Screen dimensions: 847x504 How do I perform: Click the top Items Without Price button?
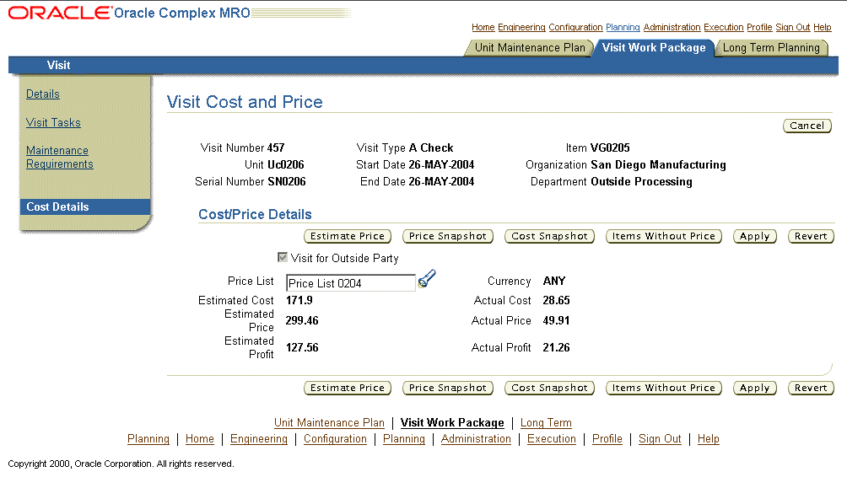point(663,236)
